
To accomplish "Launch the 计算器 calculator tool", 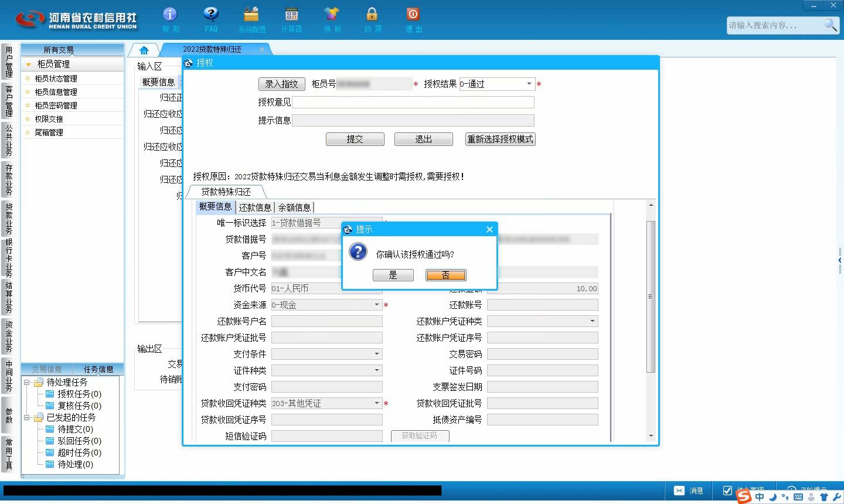I will (x=291, y=14).
